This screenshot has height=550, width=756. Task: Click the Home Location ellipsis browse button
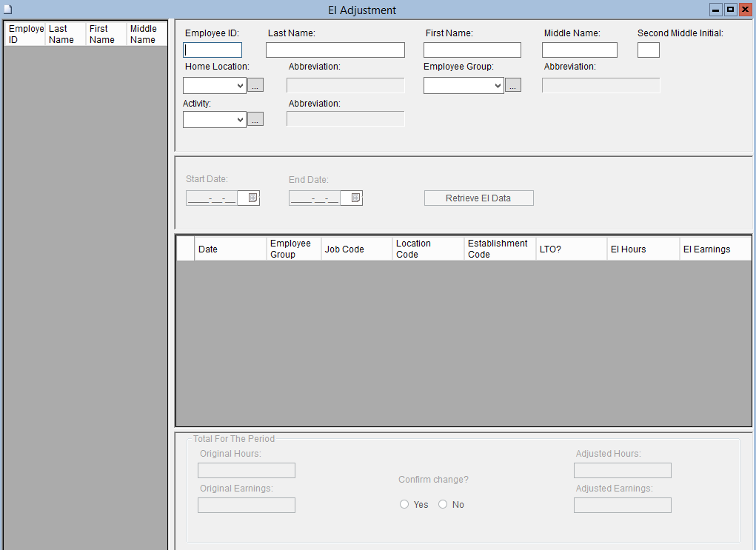click(255, 86)
